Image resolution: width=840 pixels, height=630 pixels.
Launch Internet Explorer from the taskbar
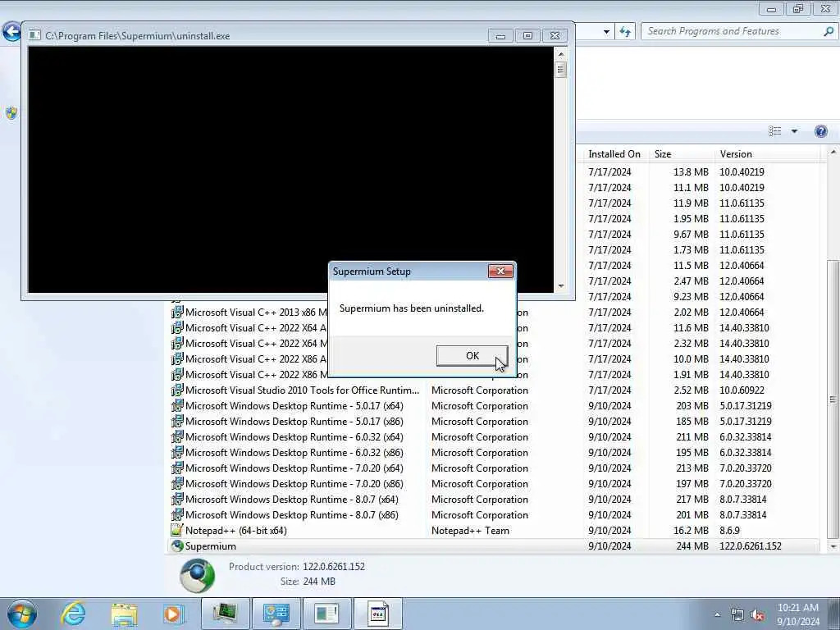click(73, 614)
